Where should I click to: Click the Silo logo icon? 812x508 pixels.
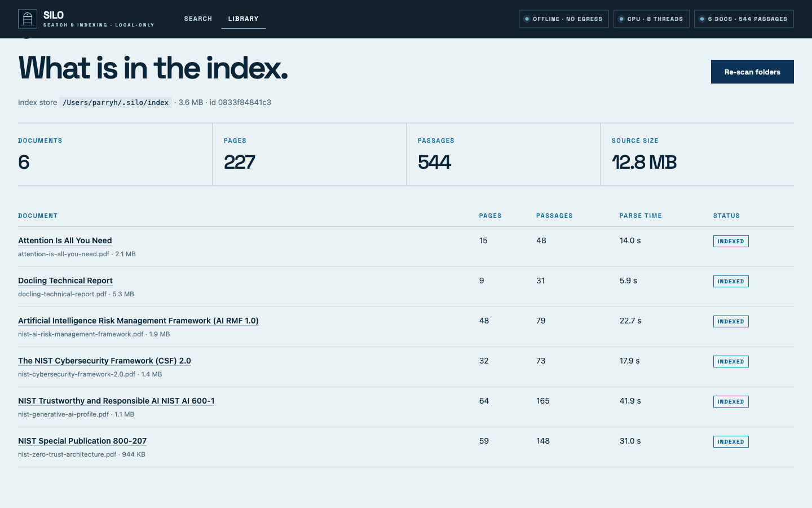tap(28, 19)
